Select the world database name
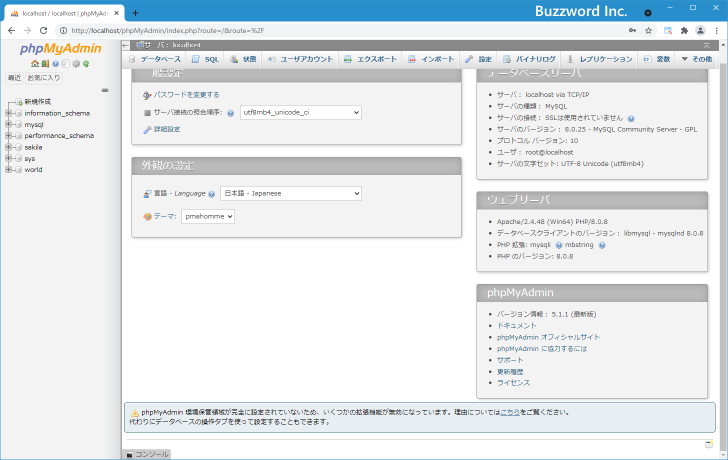The width and height of the screenshot is (728, 460). coord(33,170)
